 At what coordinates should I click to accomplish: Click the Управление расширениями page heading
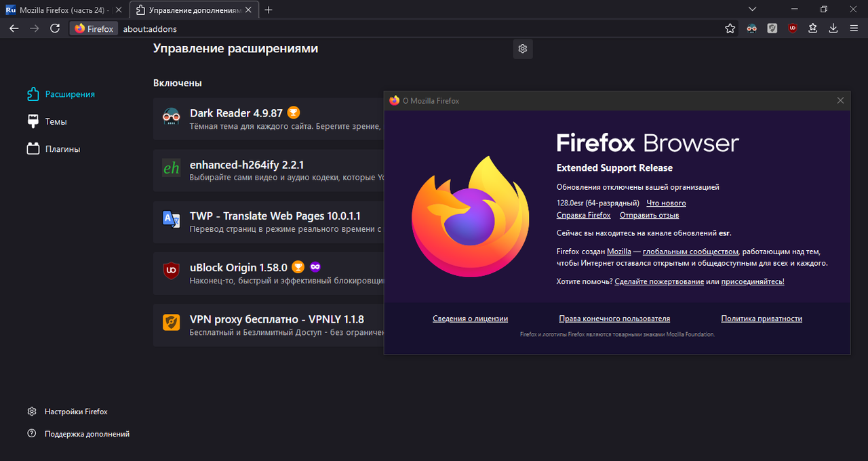(235, 49)
